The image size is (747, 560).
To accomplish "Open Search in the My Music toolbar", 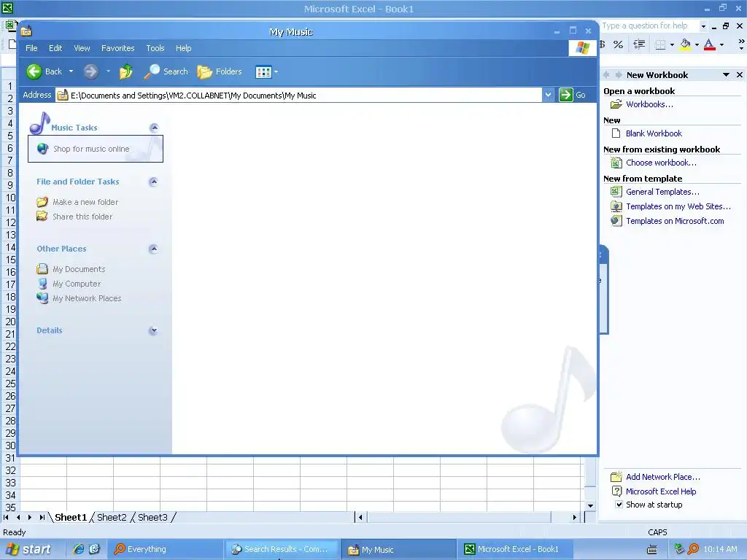I will click(x=166, y=71).
